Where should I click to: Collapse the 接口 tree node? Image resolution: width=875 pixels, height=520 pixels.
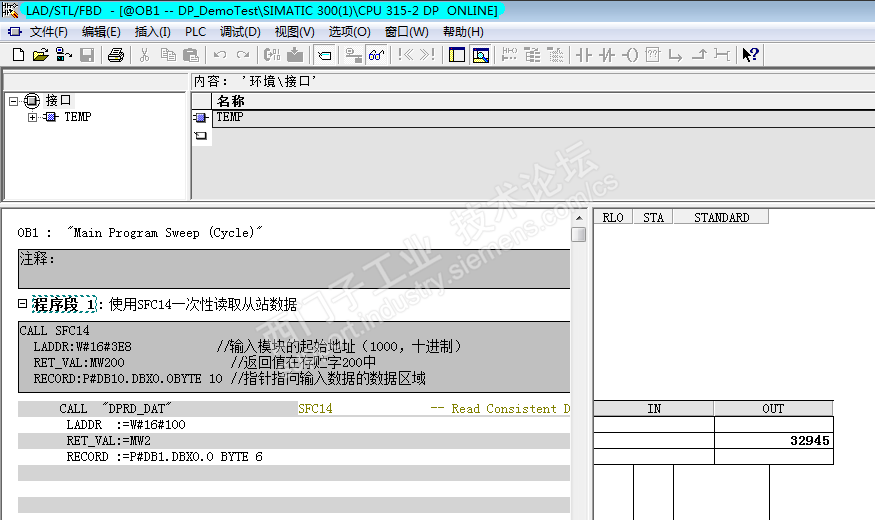click(x=13, y=101)
